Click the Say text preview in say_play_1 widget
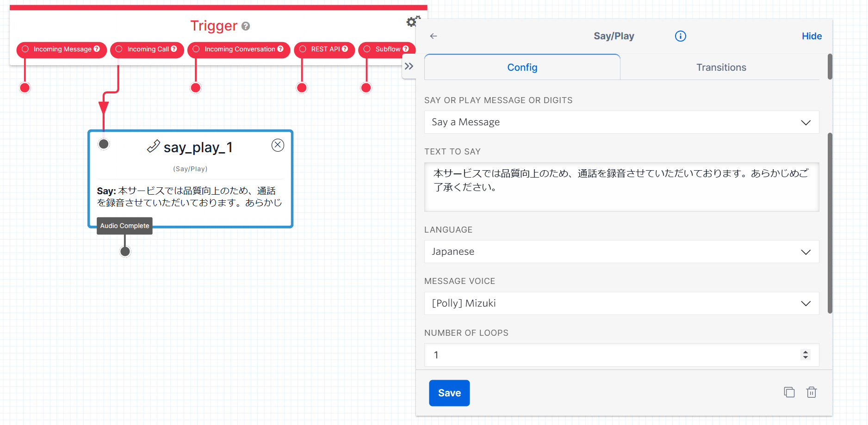 tap(190, 197)
